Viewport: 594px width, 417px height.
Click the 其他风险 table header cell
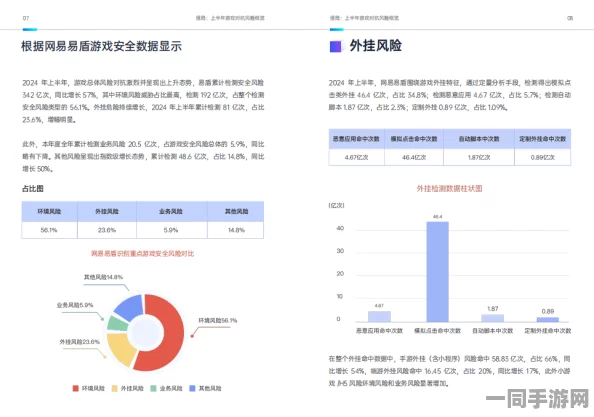pyautogui.click(x=236, y=211)
